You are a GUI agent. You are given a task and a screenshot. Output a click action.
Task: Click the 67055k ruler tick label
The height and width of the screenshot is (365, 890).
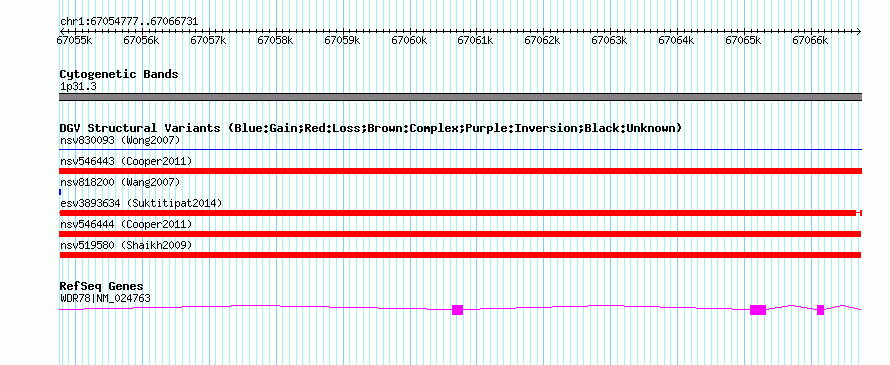[x=75, y=40]
